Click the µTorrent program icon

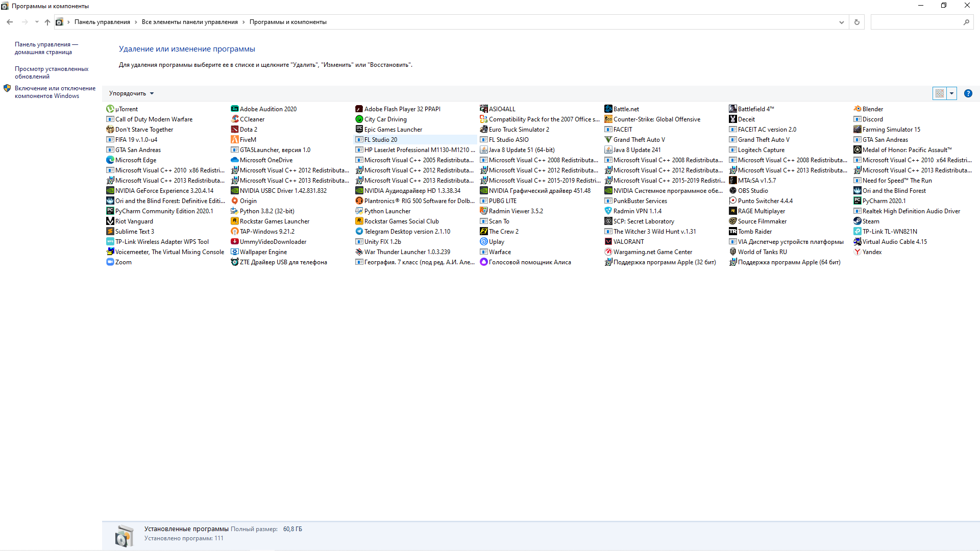110,109
